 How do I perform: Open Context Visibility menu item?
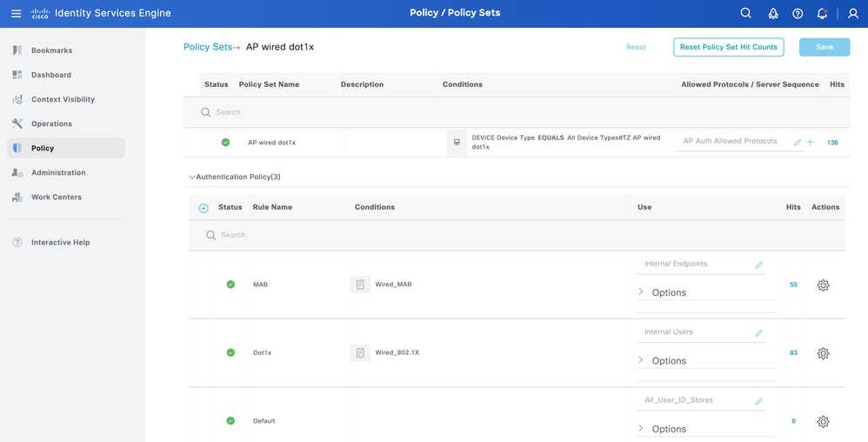[66, 99]
